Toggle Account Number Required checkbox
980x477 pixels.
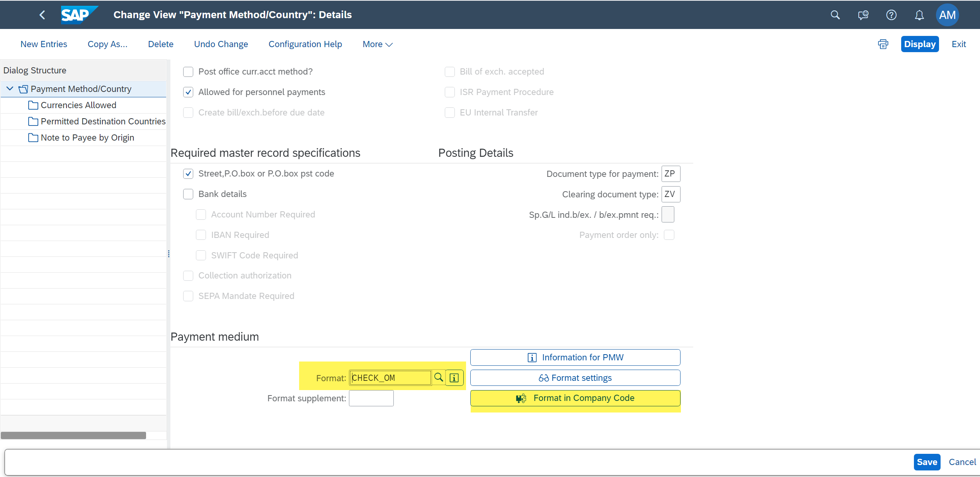pyautogui.click(x=201, y=214)
